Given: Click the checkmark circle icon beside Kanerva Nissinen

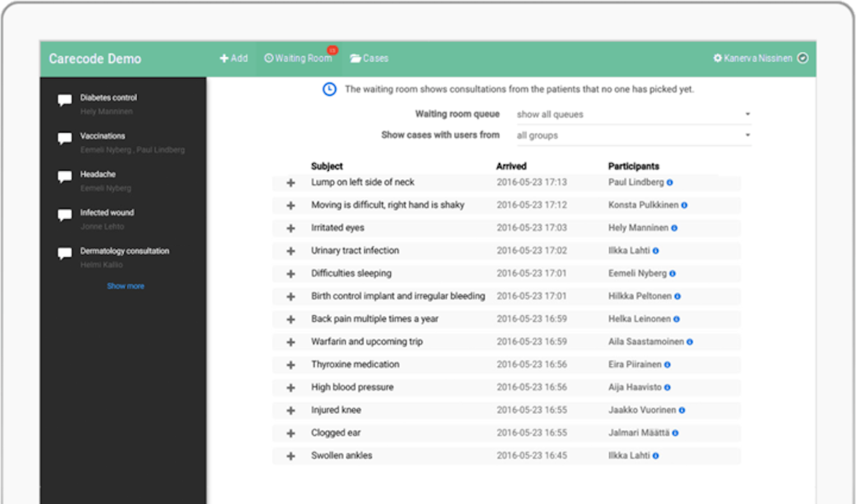Looking at the screenshot, I should [803, 58].
